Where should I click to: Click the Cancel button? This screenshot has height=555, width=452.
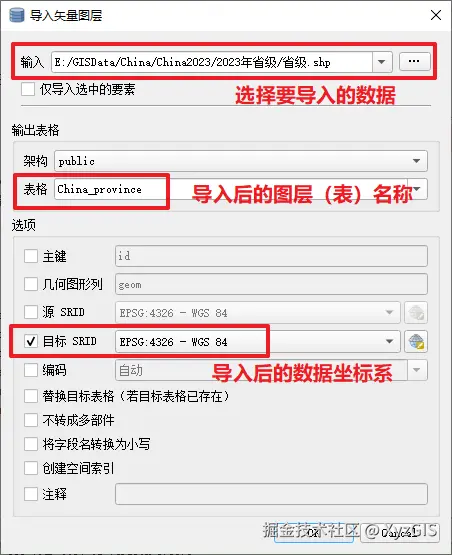pyautogui.click(x=400, y=533)
